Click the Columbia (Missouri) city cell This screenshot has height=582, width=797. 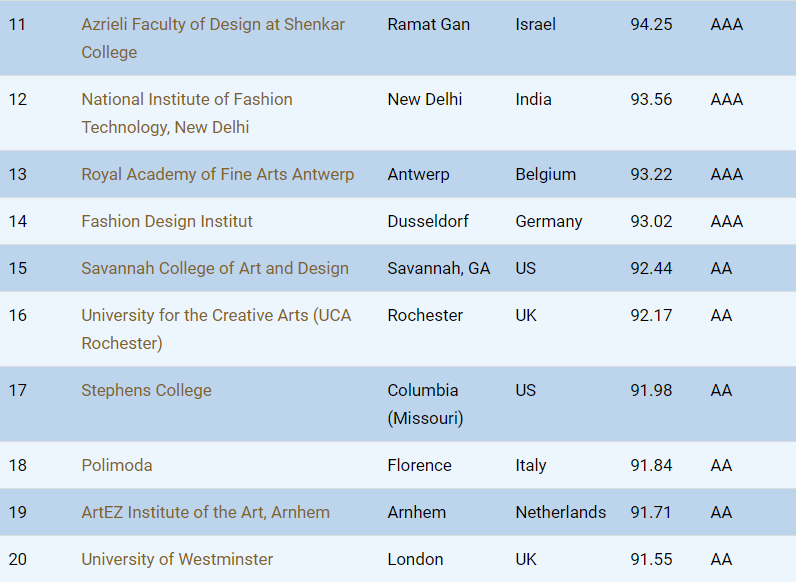point(425,404)
